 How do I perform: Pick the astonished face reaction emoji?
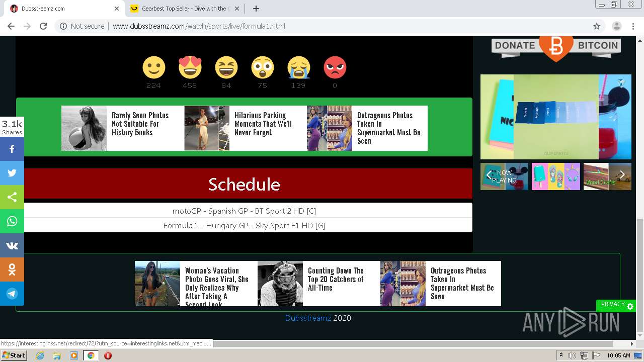pos(262,67)
